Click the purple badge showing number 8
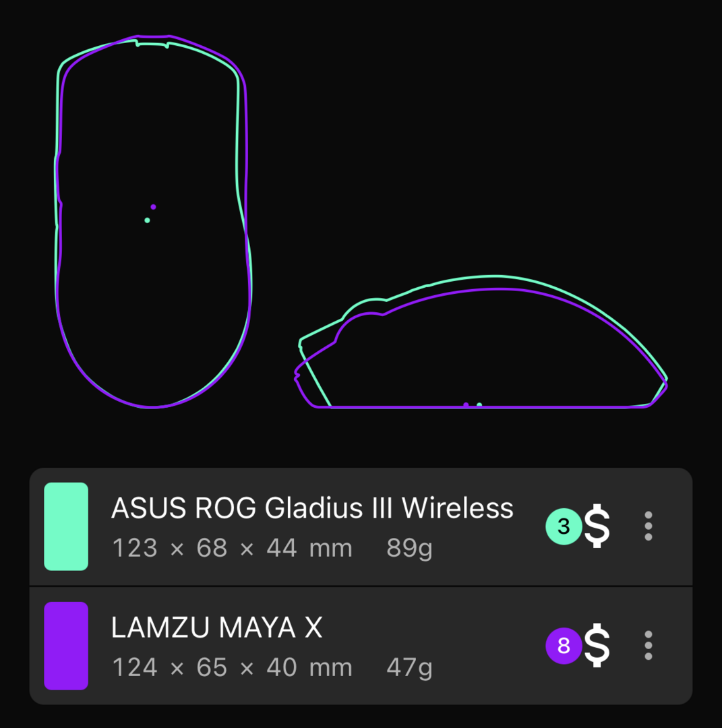722x728 pixels. click(x=564, y=646)
